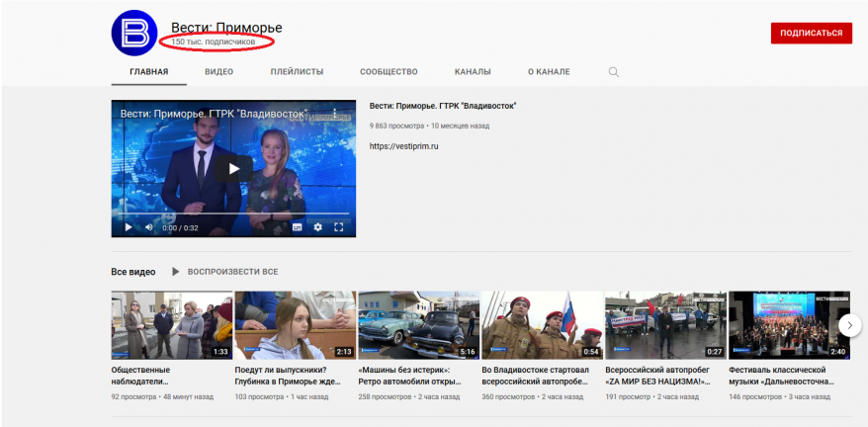This screenshot has height=427, width=868.
Task: Open player settings gear icon
Action: (x=317, y=227)
